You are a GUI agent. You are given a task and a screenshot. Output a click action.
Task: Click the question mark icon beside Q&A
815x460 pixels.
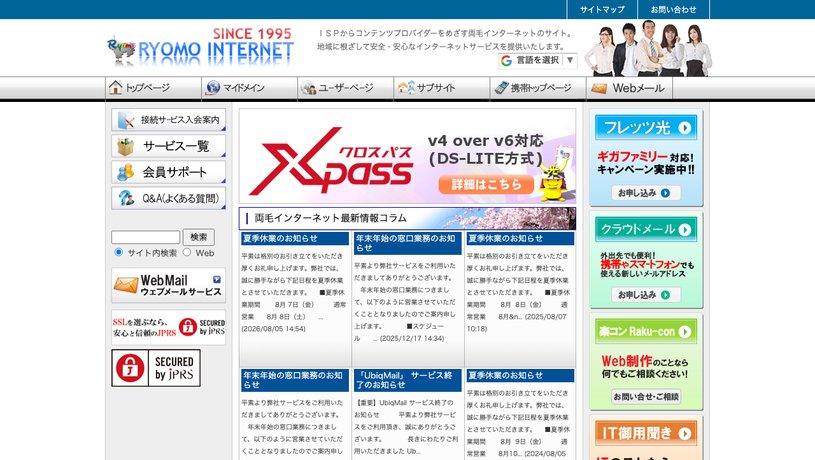coord(125,199)
